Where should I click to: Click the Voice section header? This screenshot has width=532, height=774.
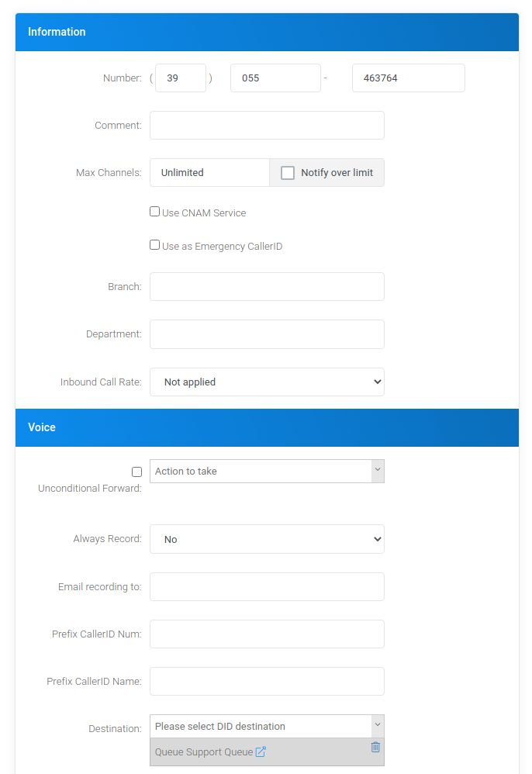click(x=267, y=427)
